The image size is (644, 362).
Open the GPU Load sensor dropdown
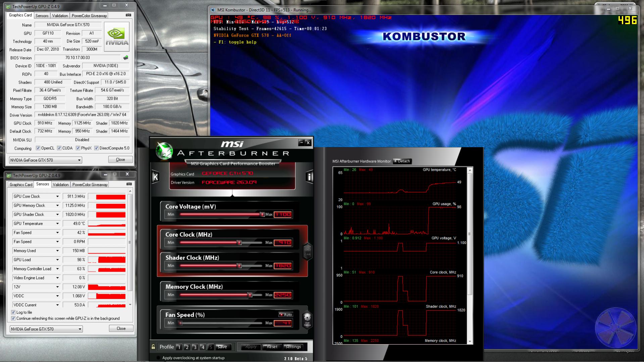click(57, 260)
